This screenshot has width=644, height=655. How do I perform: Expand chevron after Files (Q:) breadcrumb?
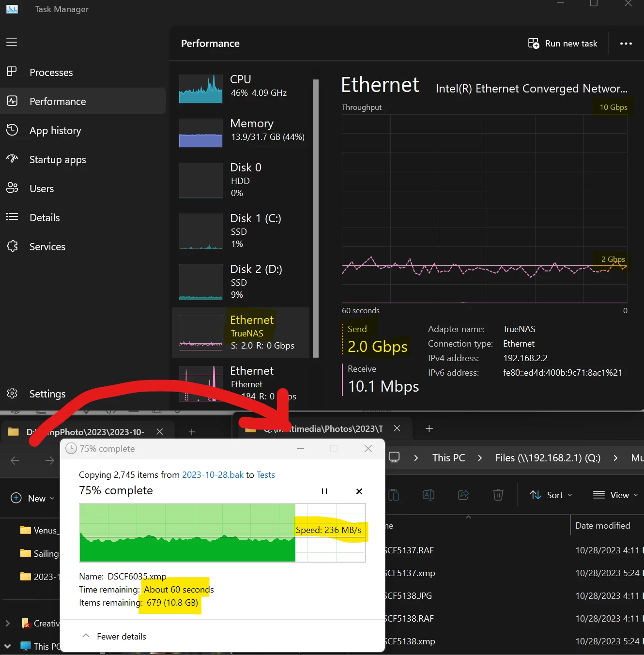tap(615, 458)
